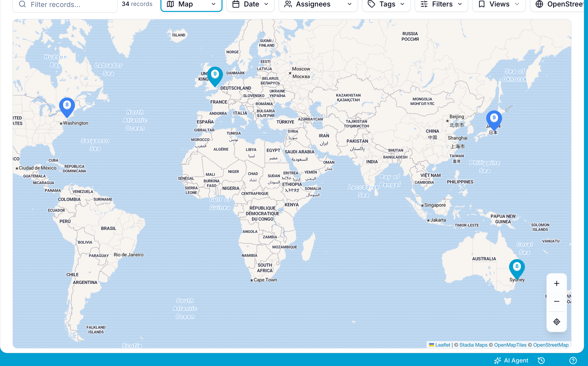
Task: Click the sliders icon on Filters
Action: [424, 4]
